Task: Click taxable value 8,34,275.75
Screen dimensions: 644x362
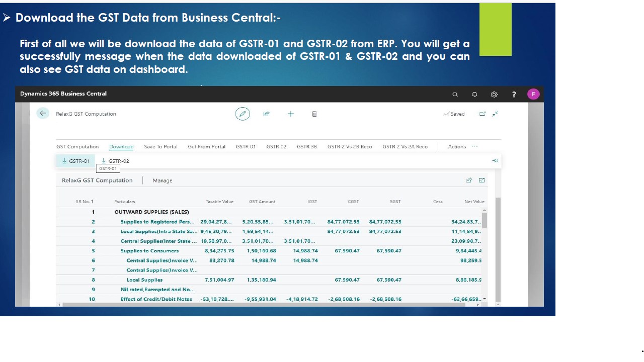Action: tap(219, 251)
